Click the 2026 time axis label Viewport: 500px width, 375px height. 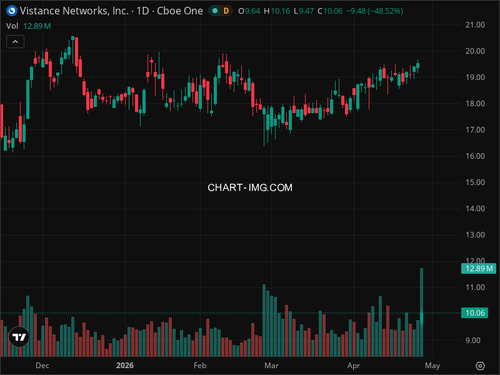[x=125, y=366]
